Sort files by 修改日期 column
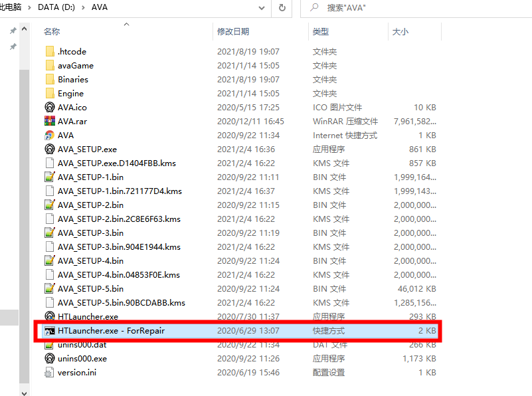 point(233,31)
